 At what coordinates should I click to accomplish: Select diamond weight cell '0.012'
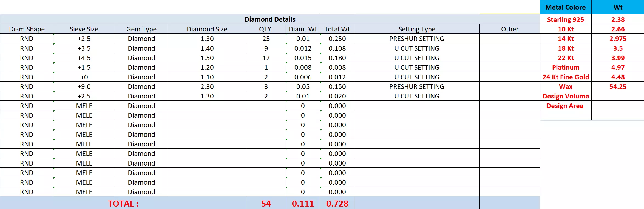coord(303,48)
